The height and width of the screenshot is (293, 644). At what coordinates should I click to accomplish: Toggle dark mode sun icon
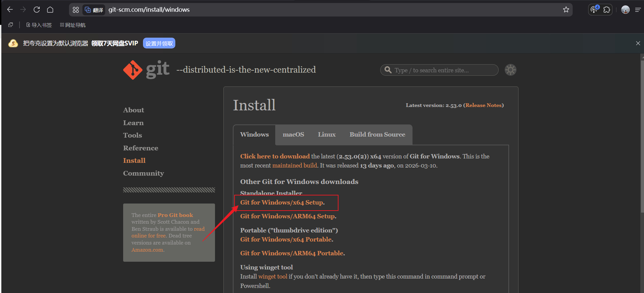click(x=510, y=70)
